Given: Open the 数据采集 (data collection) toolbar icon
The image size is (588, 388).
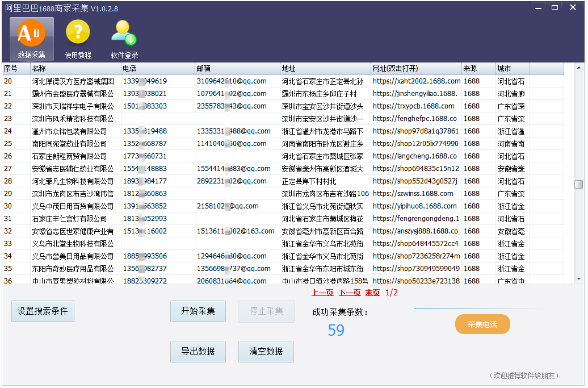Looking at the screenshot, I should point(32,39).
